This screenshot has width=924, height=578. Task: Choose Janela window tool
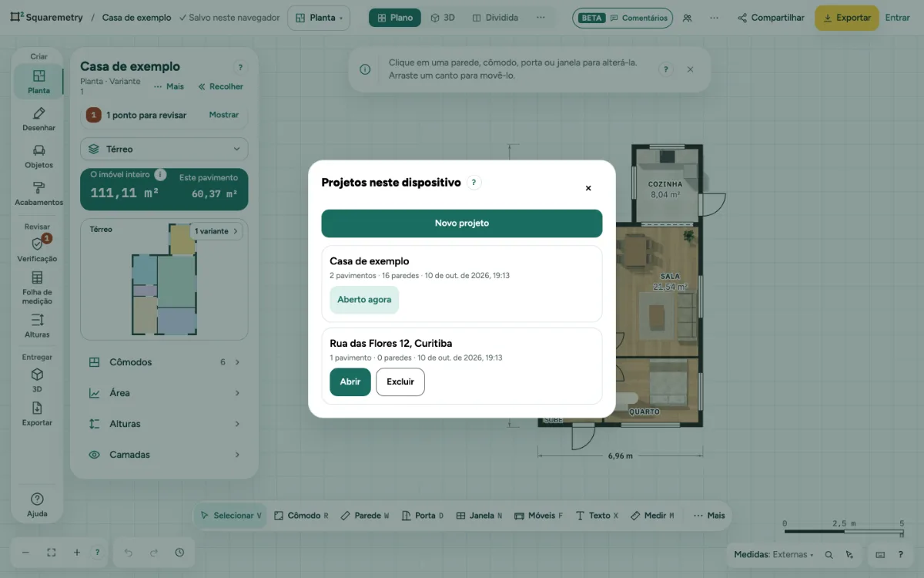(x=479, y=516)
